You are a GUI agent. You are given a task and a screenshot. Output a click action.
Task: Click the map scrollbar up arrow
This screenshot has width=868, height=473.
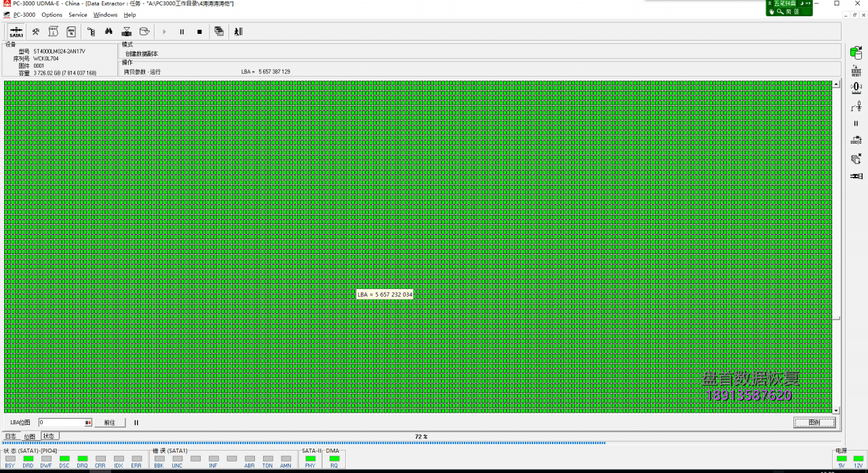[x=836, y=85]
